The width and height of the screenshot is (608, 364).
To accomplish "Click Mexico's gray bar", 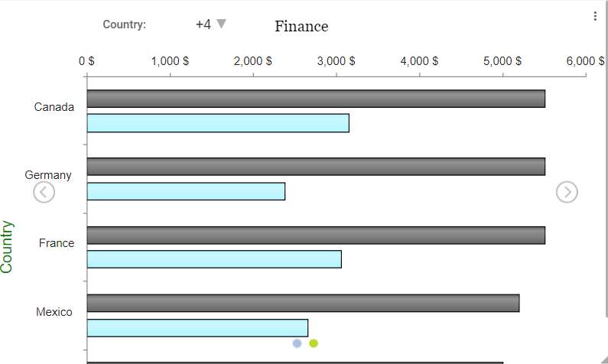I will [303, 303].
